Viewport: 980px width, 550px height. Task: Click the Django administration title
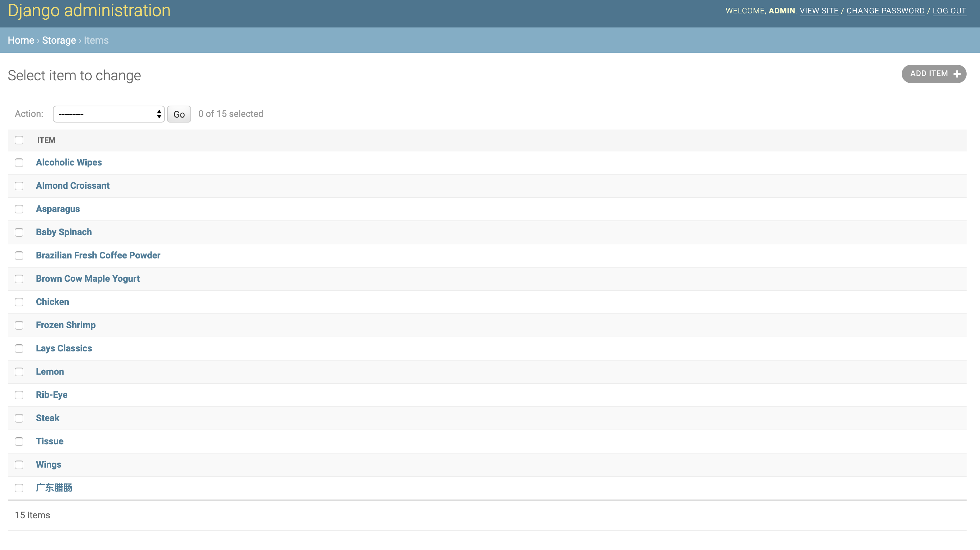click(x=89, y=11)
